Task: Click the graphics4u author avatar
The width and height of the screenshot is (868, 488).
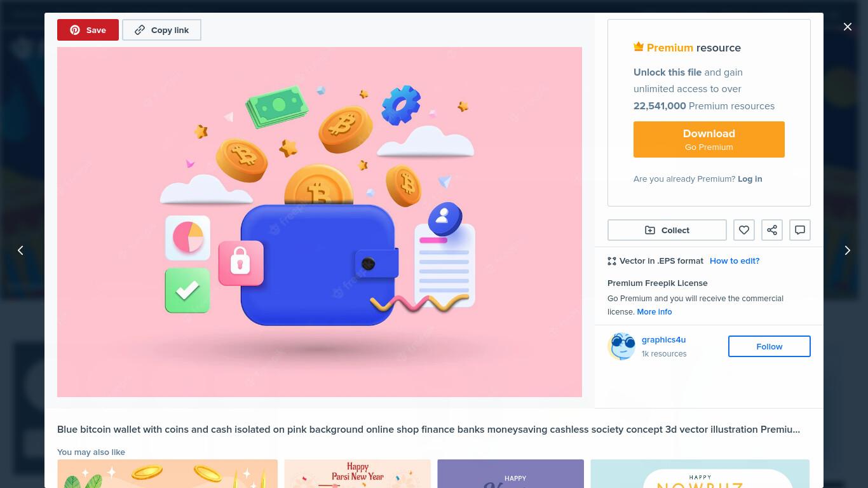Action: coord(621,346)
